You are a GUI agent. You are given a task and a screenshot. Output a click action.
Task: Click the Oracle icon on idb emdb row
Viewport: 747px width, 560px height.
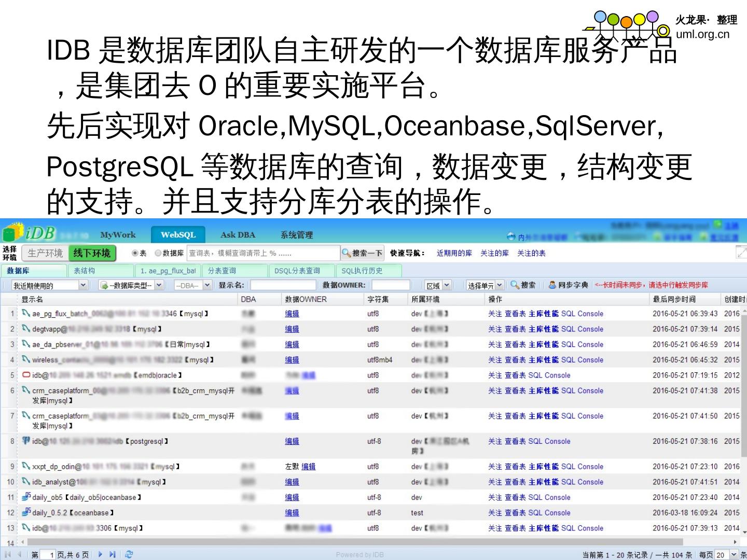point(26,375)
